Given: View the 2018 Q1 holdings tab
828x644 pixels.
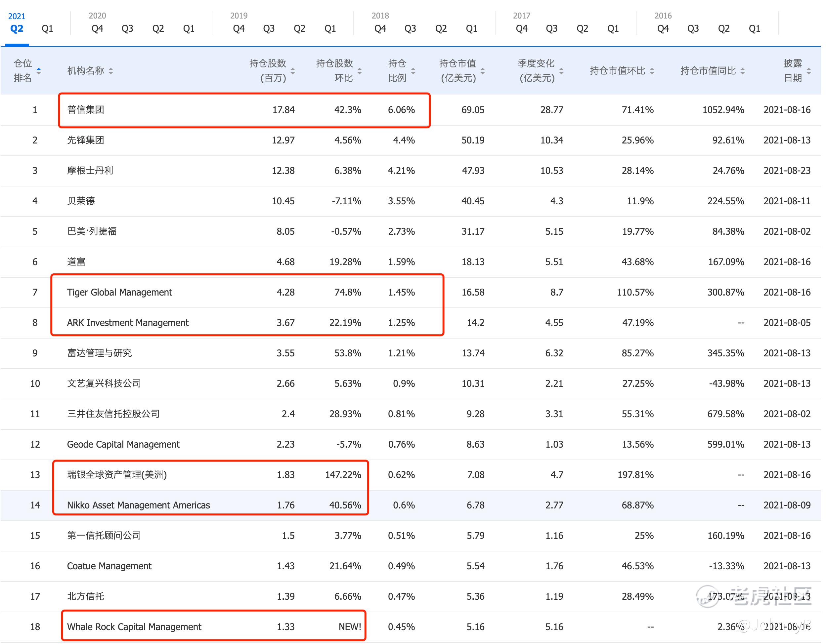Looking at the screenshot, I should [x=472, y=28].
